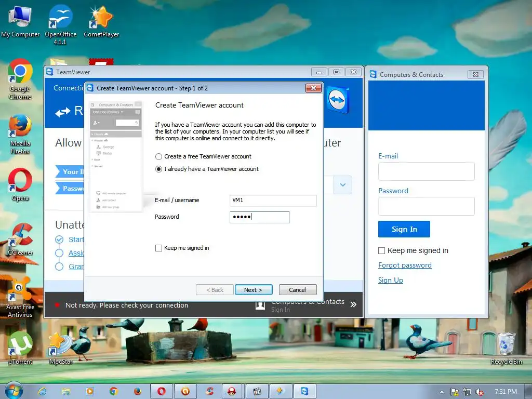
Task: Click Password field in Computers & Contacts
Action: click(426, 206)
